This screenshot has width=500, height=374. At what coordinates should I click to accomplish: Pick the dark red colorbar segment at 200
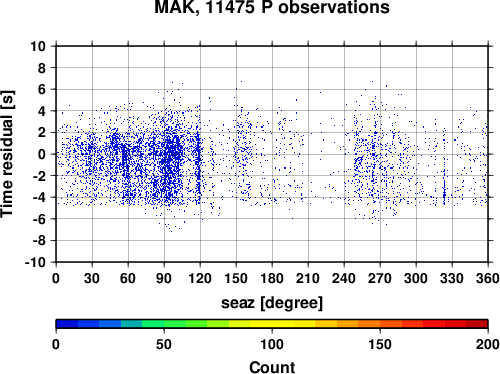pos(477,324)
